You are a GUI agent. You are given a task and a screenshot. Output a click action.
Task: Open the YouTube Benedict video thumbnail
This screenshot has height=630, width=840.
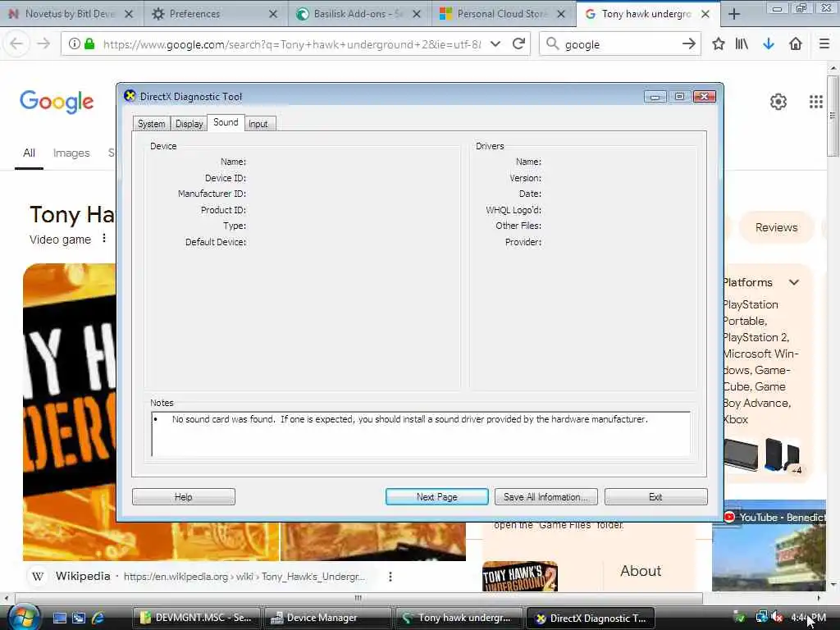pos(769,546)
